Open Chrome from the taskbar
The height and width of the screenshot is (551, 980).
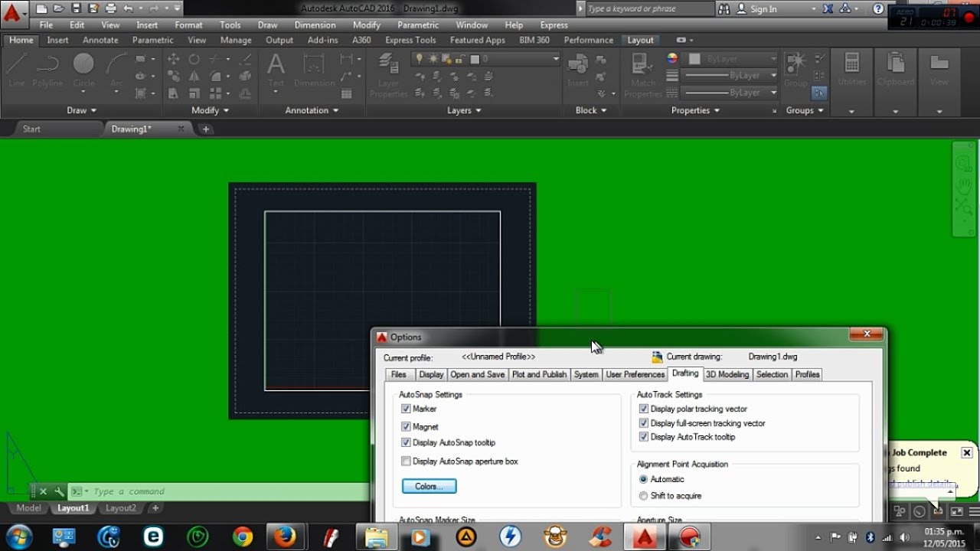[243, 536]
